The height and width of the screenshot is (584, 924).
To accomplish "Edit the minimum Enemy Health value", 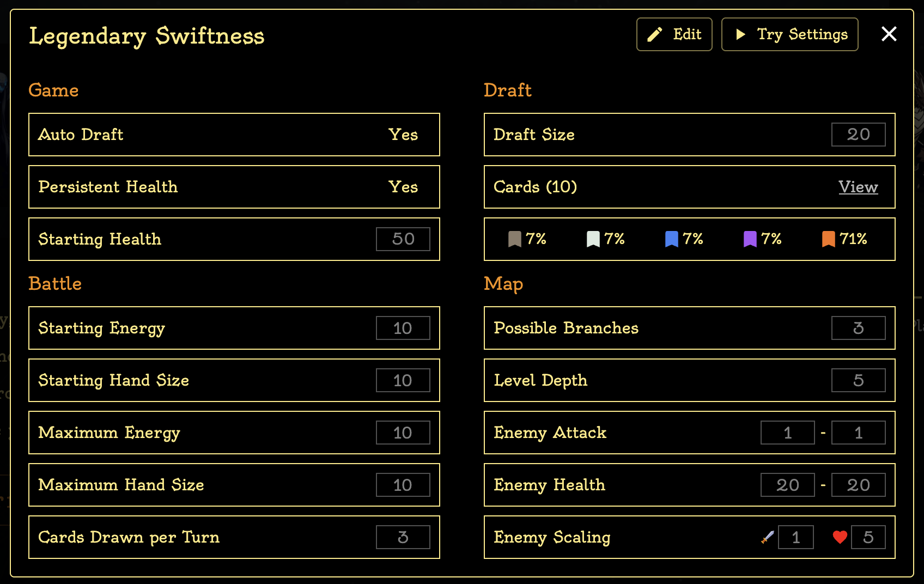I will pos(787,485).
